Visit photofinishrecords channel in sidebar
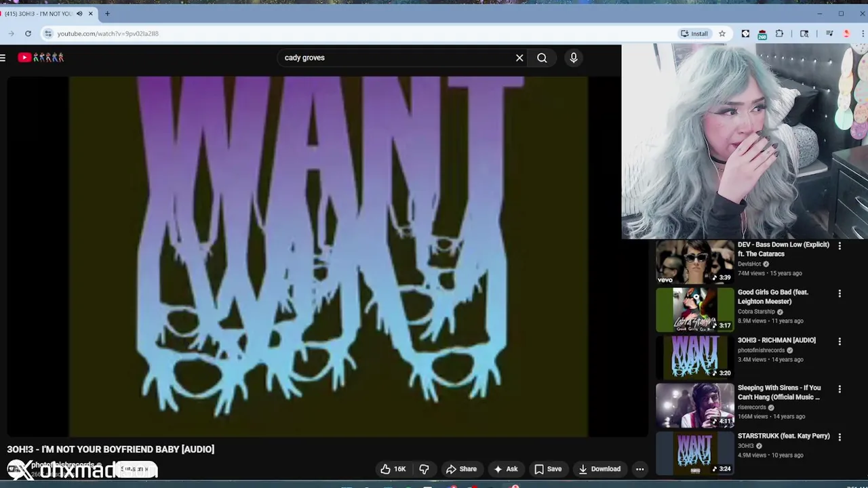 [x=761, y=350]
